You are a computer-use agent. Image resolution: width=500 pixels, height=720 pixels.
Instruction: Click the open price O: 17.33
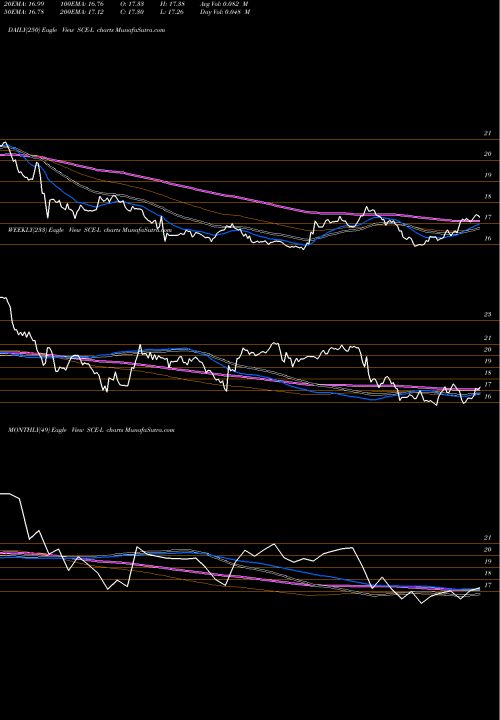(x=132, y=4)
